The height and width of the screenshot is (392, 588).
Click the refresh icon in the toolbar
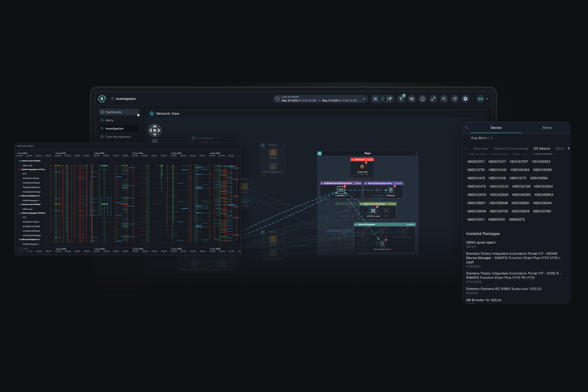(455, 99)
